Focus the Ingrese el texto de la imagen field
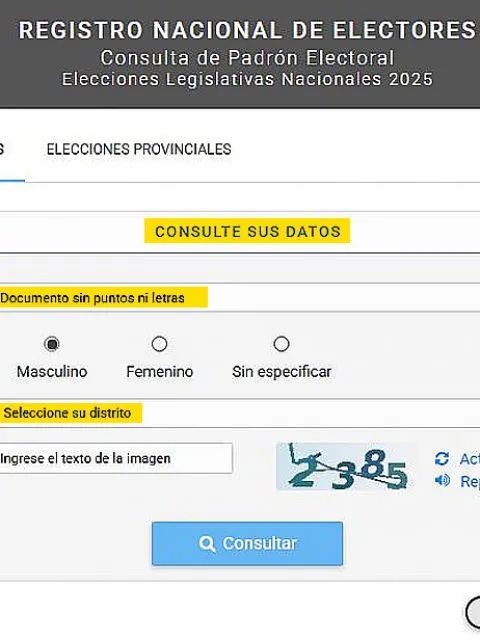The image size is (480, 640). coord(116,458)
